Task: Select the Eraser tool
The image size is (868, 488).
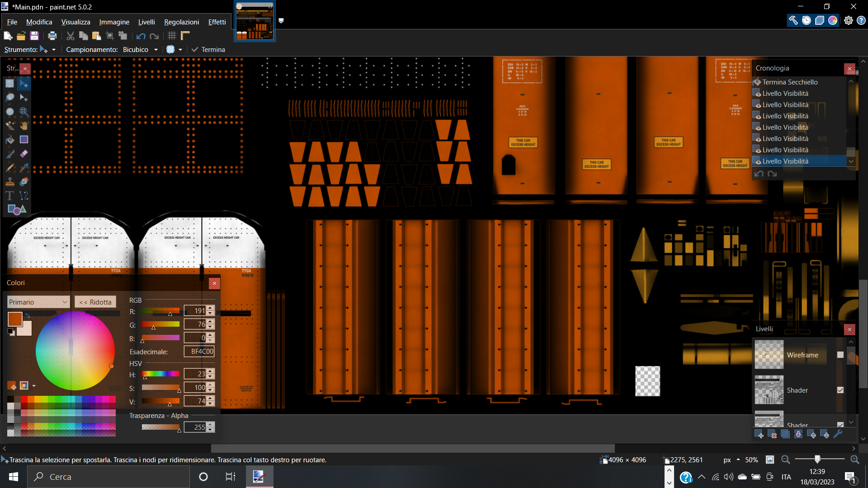Action: coord(24,154)
